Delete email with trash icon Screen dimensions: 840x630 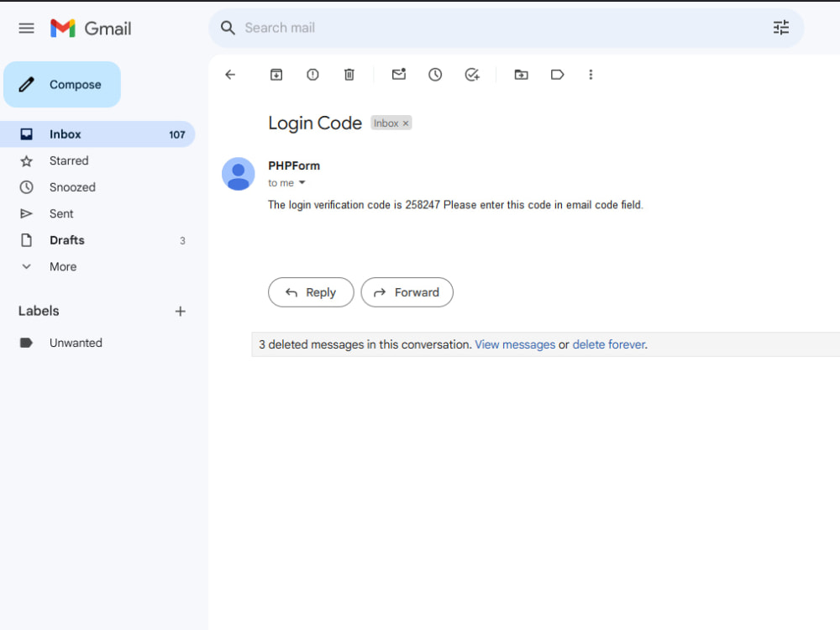(x=349, y=75)
